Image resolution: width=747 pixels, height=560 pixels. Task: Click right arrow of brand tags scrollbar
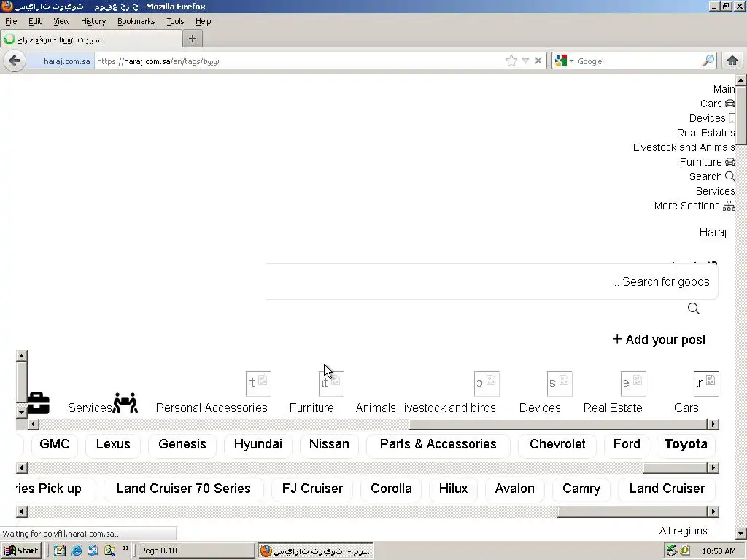click(x=713, y=468)
